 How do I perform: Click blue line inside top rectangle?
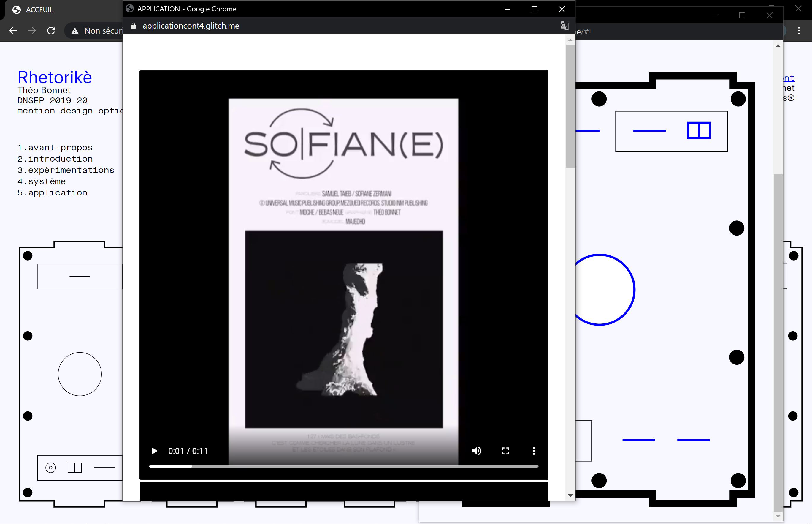click(649, 131)
